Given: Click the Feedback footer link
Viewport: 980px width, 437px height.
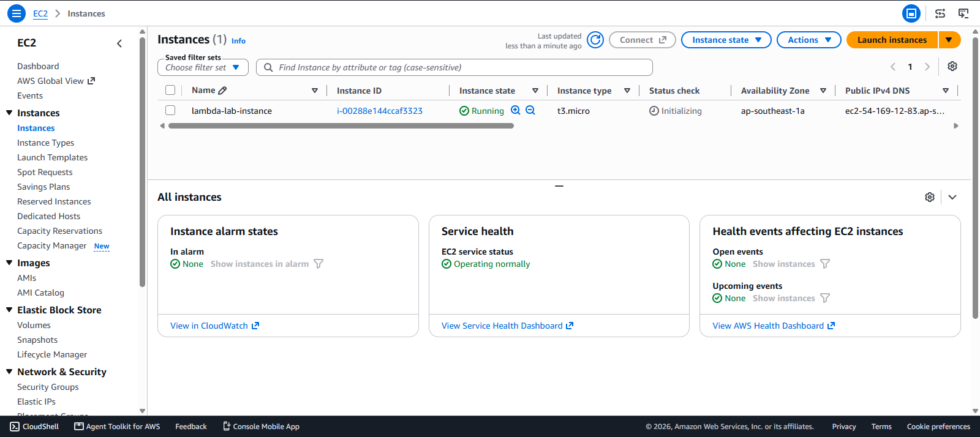Looking at the screenshot, I should pos(191,427).
